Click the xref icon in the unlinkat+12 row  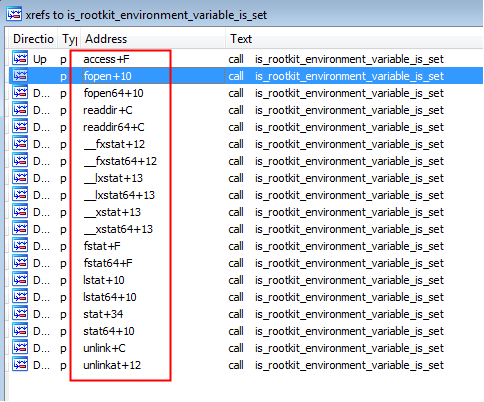(20, 364)
